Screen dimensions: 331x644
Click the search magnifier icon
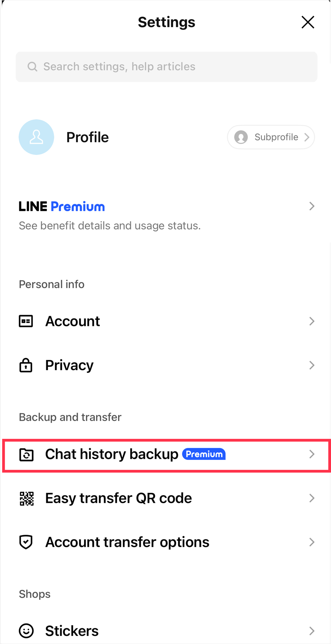[x=32, y=67]
